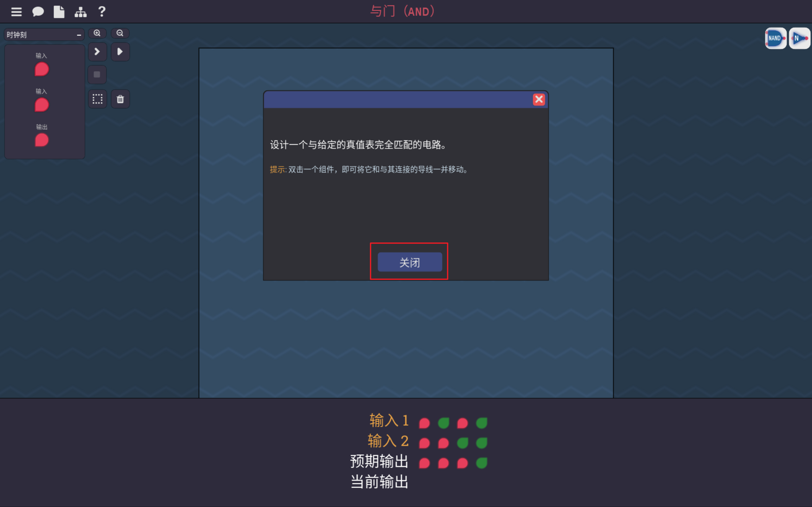Close dialog with red X button
The image size is (812, 507).
pyautogui.click(x=539, y=99)
